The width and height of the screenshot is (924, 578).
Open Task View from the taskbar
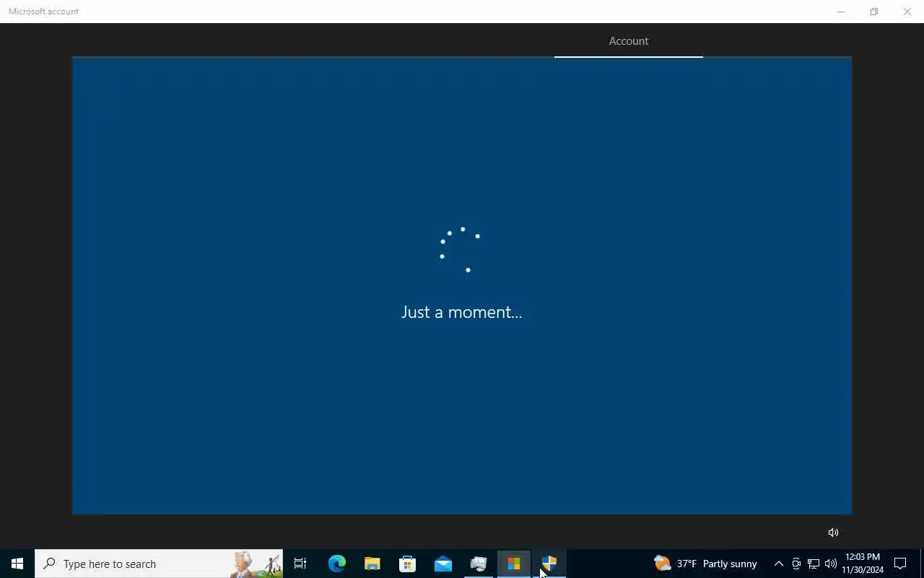pyautogui.click(x=300, y=564)
